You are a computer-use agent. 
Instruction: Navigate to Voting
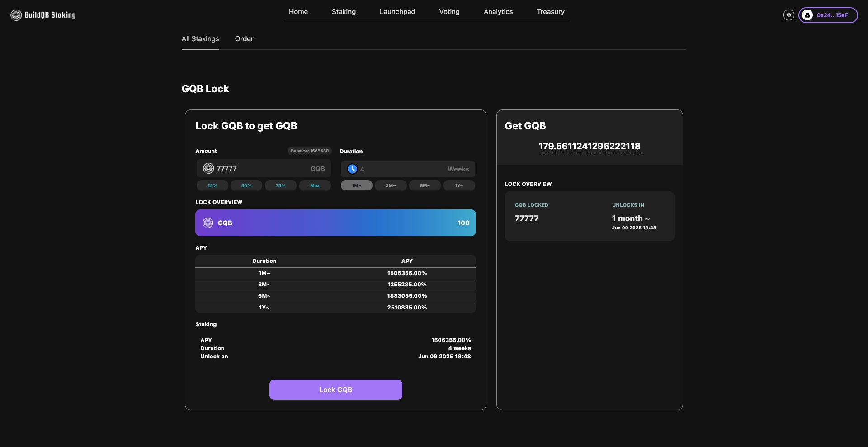click(x=449, y=12)
